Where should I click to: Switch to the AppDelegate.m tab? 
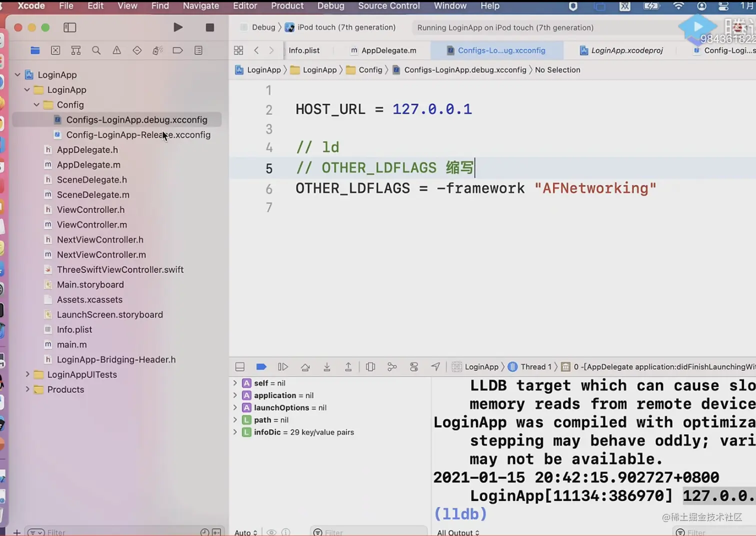pyautogui.click(x=384, y=51)
